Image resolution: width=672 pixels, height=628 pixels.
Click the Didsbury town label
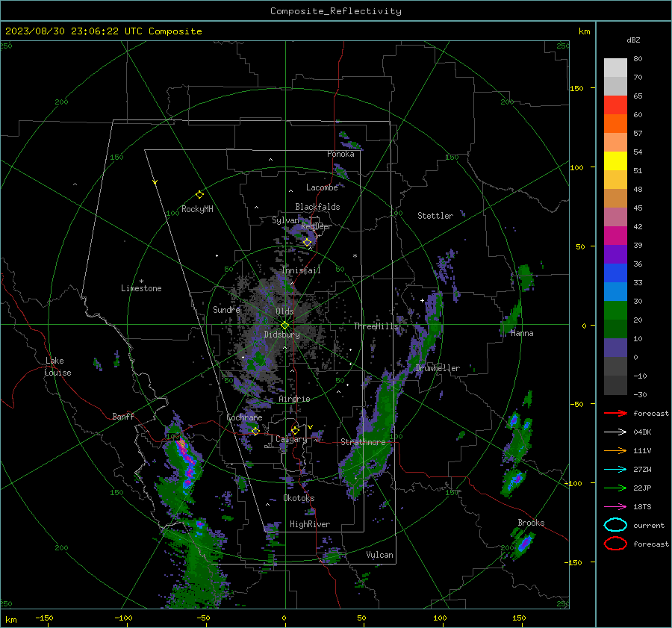[x=281, y=335]
